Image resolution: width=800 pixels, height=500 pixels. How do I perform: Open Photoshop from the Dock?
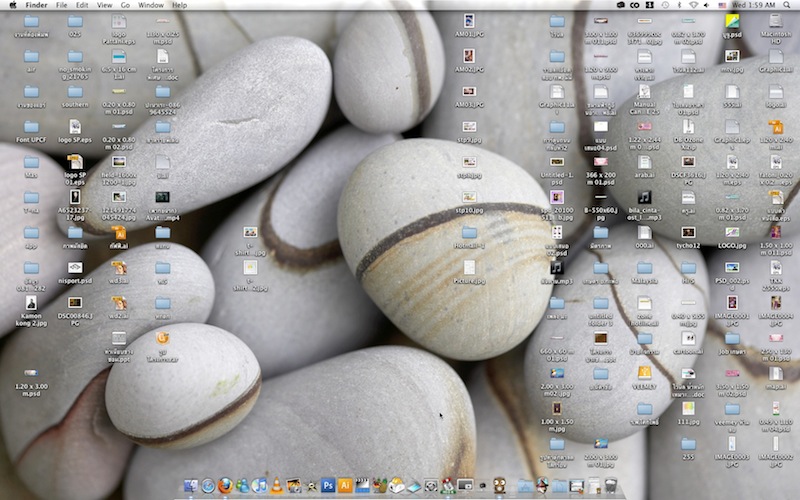[x=327, y=486]
